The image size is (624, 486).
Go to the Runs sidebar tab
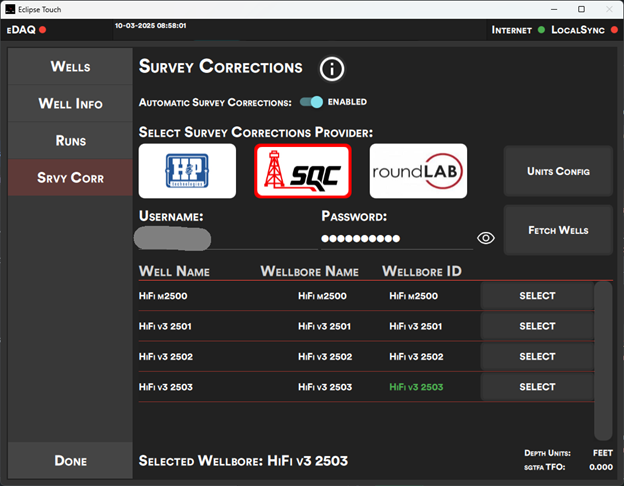click(70, 140)
